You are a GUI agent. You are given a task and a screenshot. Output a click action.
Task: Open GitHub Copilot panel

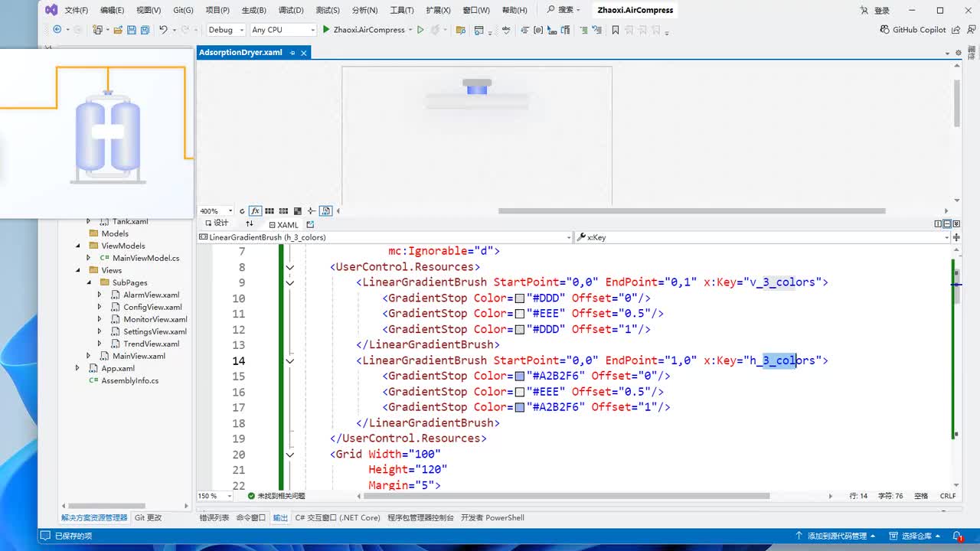pos(913,30)
